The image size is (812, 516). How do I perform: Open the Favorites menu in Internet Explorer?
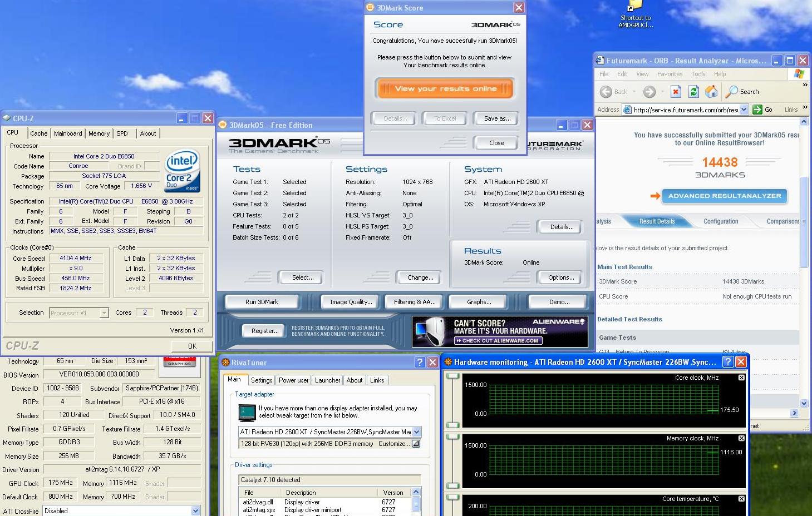click(670, 74)
